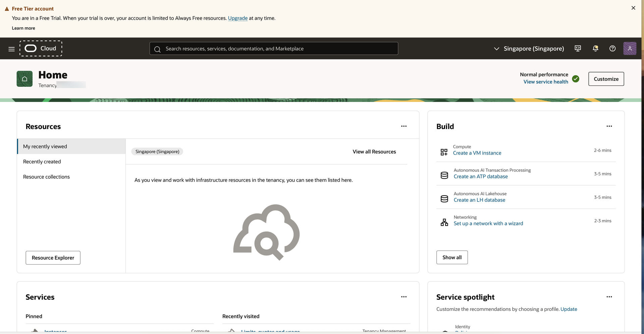Screen dimensions: 644x334
Task: Click Set up a network with a wizard
Action: coord(488,223)
